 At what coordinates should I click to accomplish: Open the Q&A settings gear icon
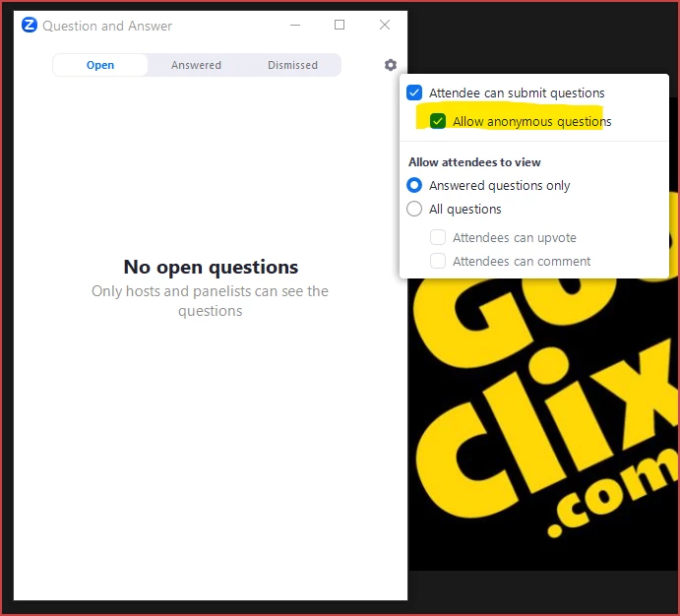[x=391, y=65]
